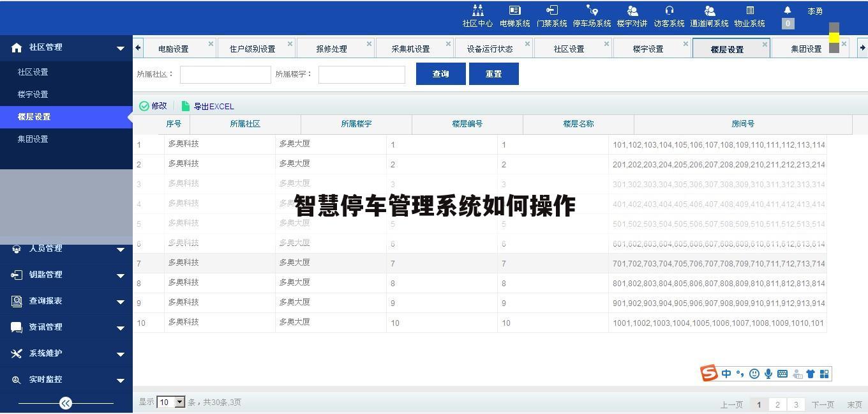The width and height of the screenshot is (868, 414).
Task: Switch to the 设备运行状态 tab
Action: point(490,49)
